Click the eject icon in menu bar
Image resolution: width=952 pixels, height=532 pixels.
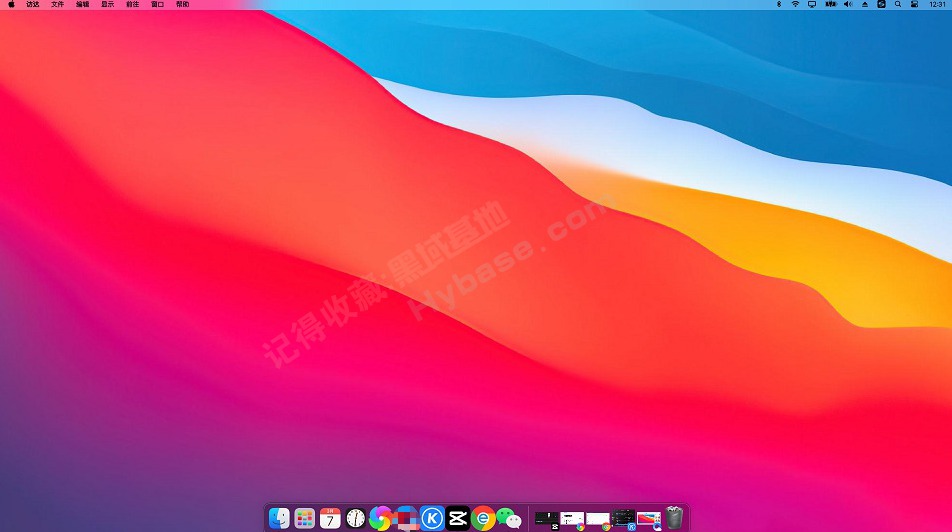point(865,4)
